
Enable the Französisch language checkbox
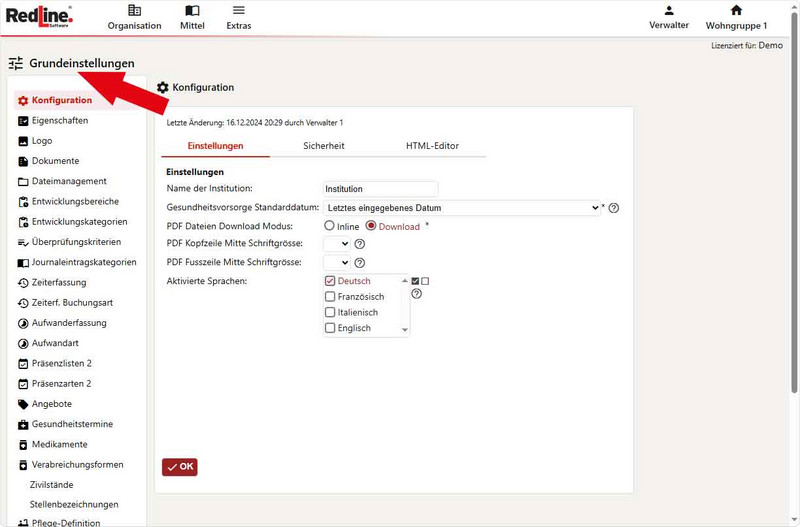330,297
